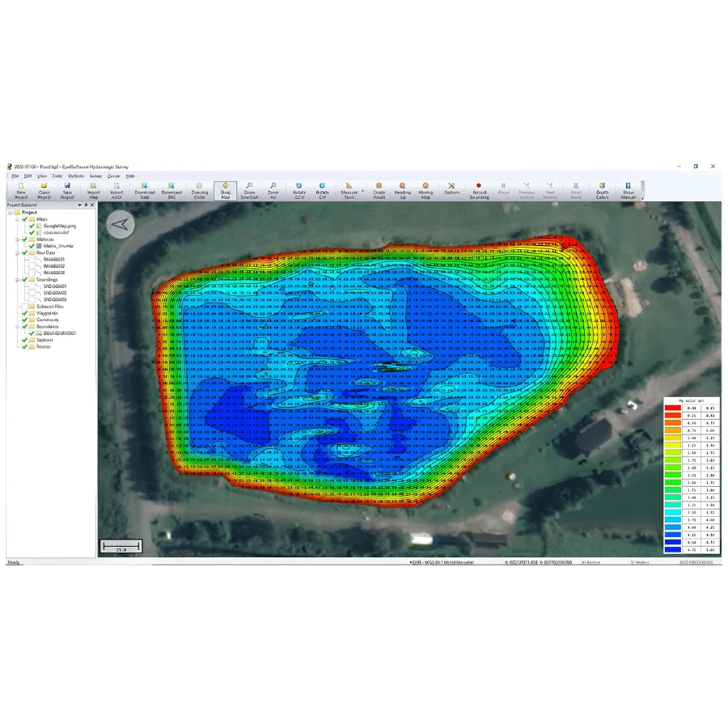Select the Zoom Selection tool
728x728 pixels.
pos(249,191)
